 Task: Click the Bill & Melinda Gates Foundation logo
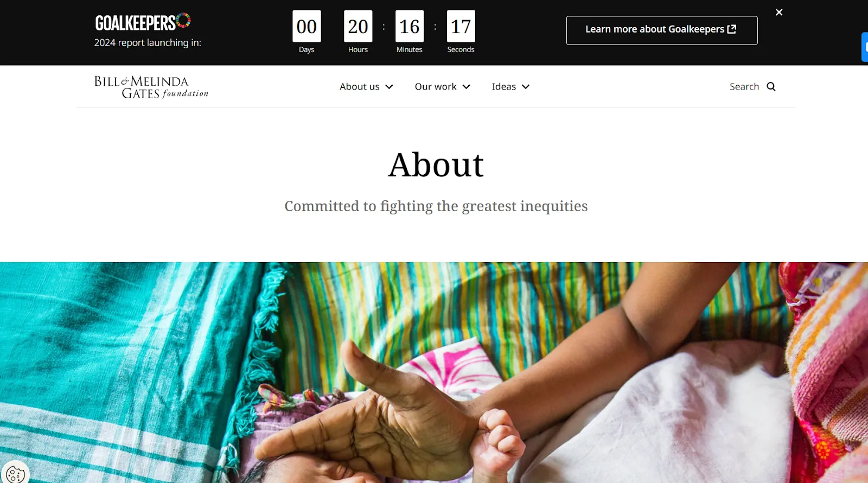(x=151, y=87)
